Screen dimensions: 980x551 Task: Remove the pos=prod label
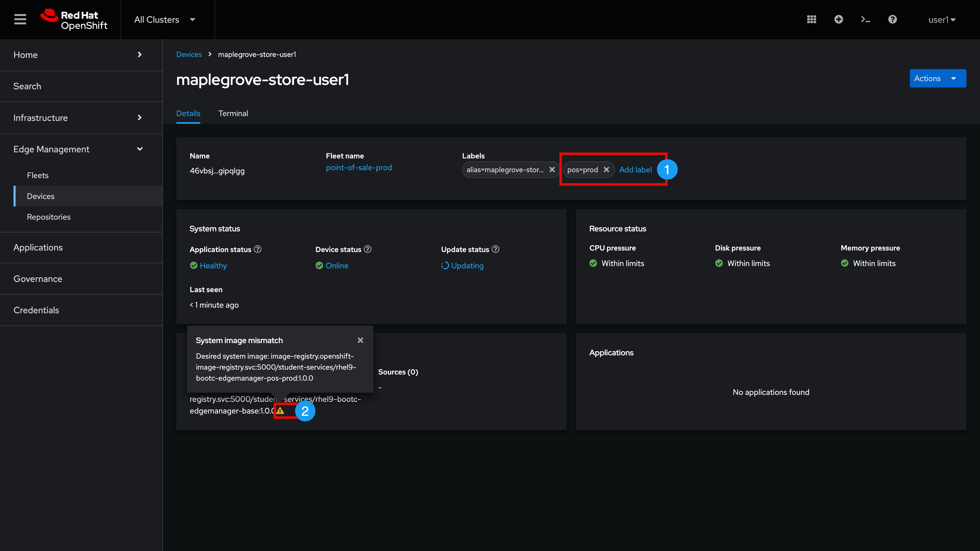pos(606,170)
